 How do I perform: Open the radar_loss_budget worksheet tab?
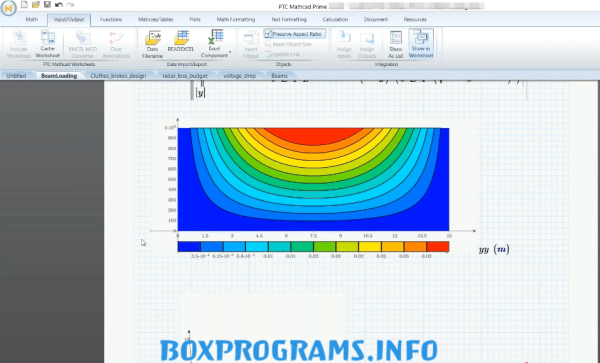(185, 76)
